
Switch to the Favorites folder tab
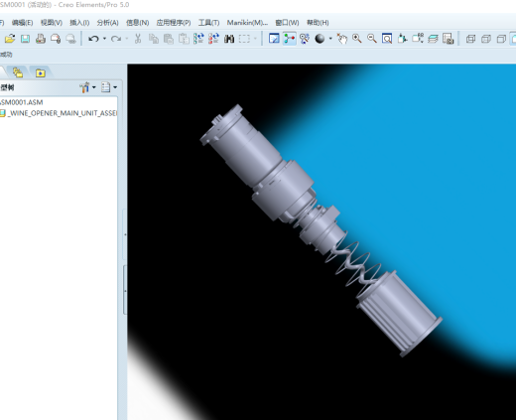[41, 72]
